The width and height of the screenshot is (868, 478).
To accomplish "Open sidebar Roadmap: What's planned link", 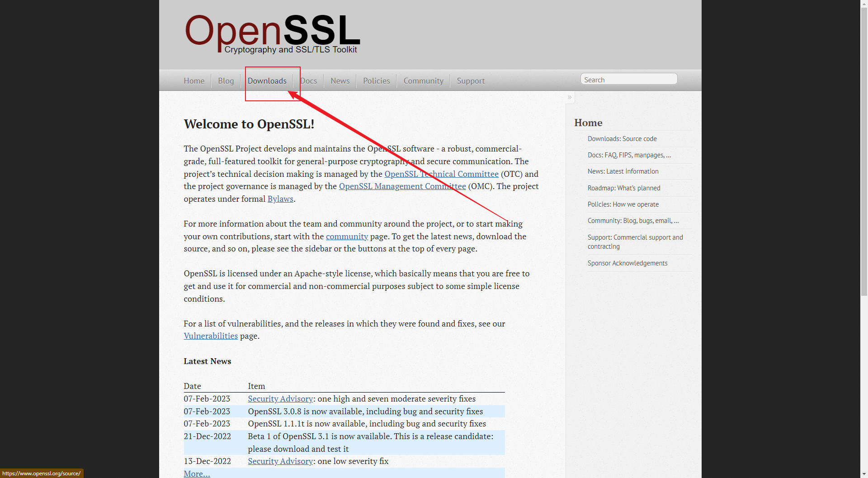I will click(x=624, y=188).
